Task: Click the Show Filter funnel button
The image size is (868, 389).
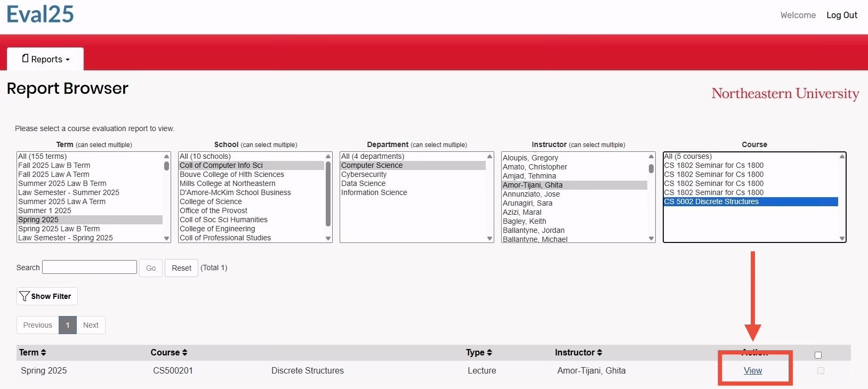Action: (46, 296)
